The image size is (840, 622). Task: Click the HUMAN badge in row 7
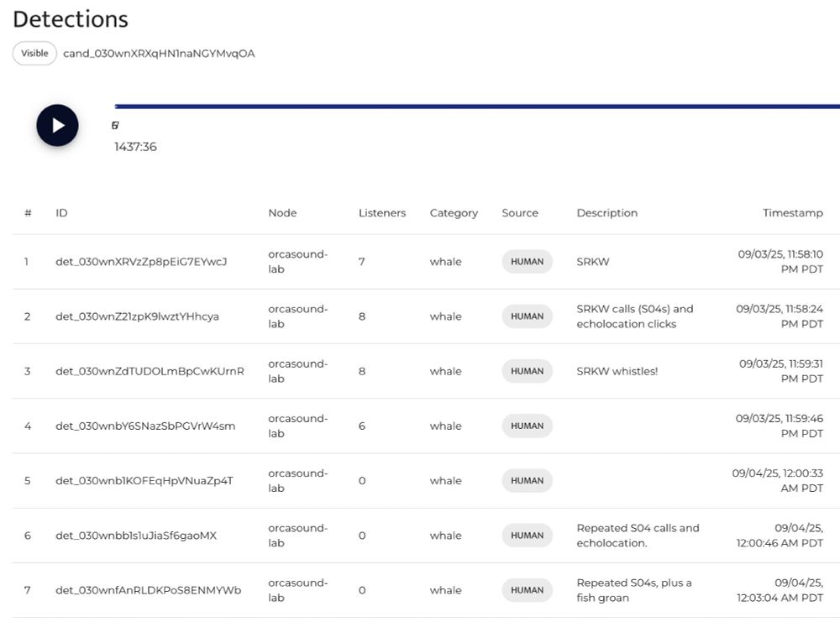point(528,590)
